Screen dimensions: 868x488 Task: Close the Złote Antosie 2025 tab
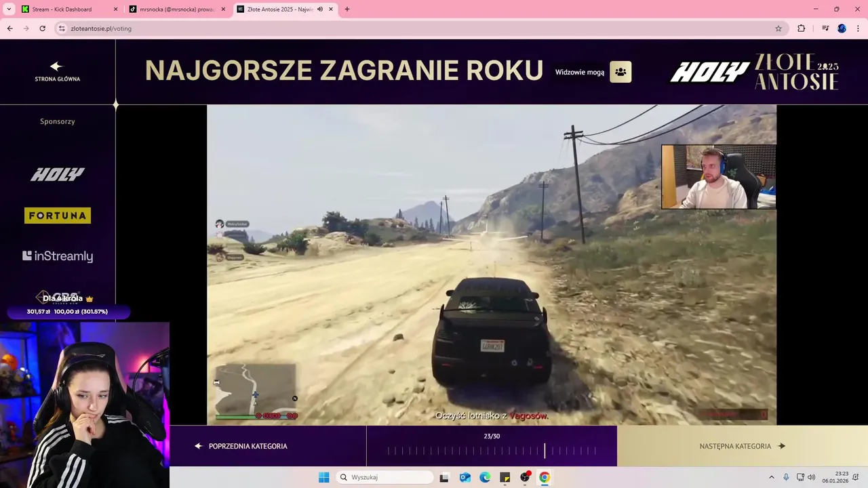331,9
